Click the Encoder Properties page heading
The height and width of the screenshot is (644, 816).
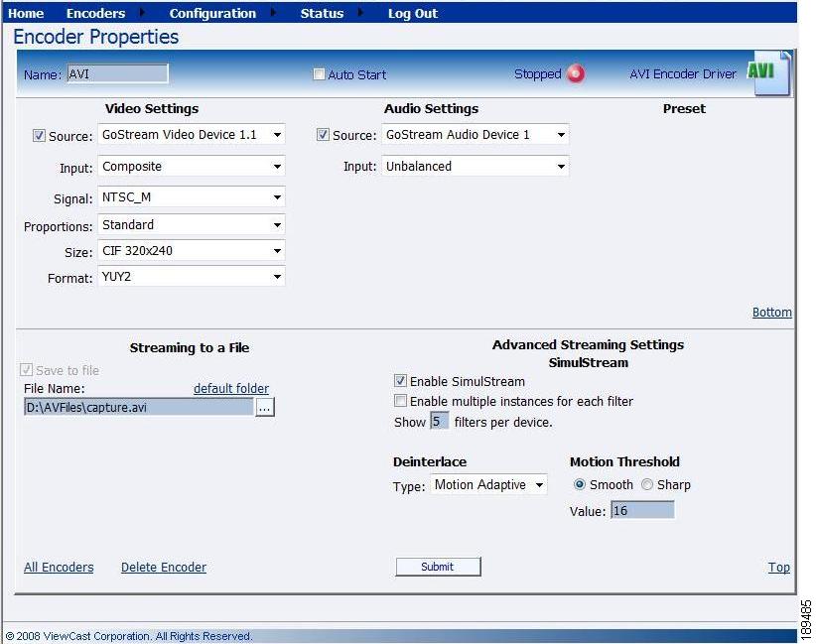click(95, 37)
